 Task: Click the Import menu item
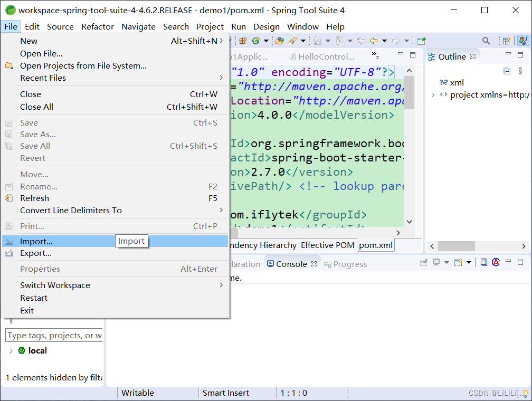pyautogui.click(x=115, y=241)
